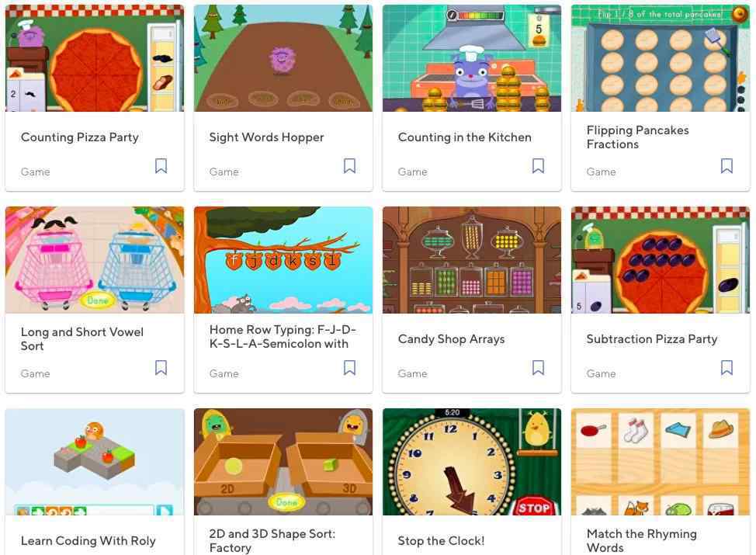
Task: Click the Match the Rhyming Words title
Action: click(x=641, y=541)
